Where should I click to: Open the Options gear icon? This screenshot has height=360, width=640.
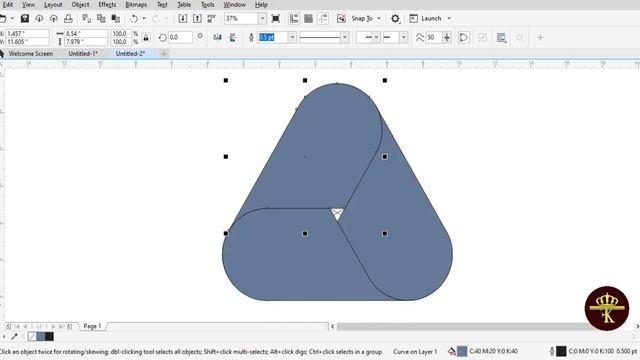coord(395,18)
